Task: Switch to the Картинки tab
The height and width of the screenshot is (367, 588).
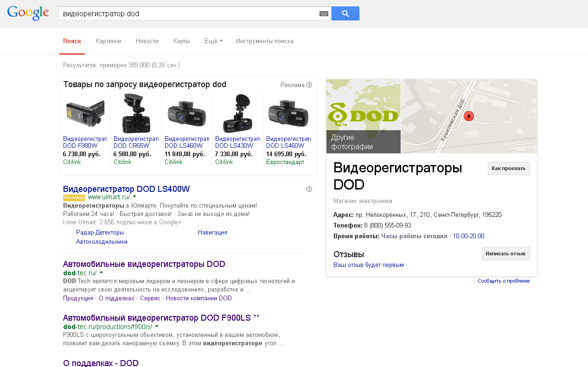Action: click(x=109, y=41)
